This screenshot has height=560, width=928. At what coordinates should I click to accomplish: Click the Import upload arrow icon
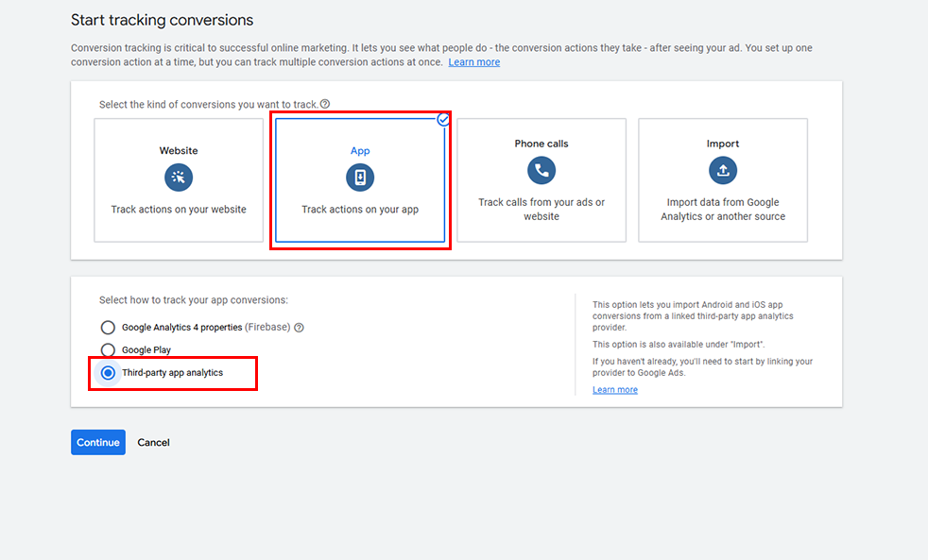723,170
